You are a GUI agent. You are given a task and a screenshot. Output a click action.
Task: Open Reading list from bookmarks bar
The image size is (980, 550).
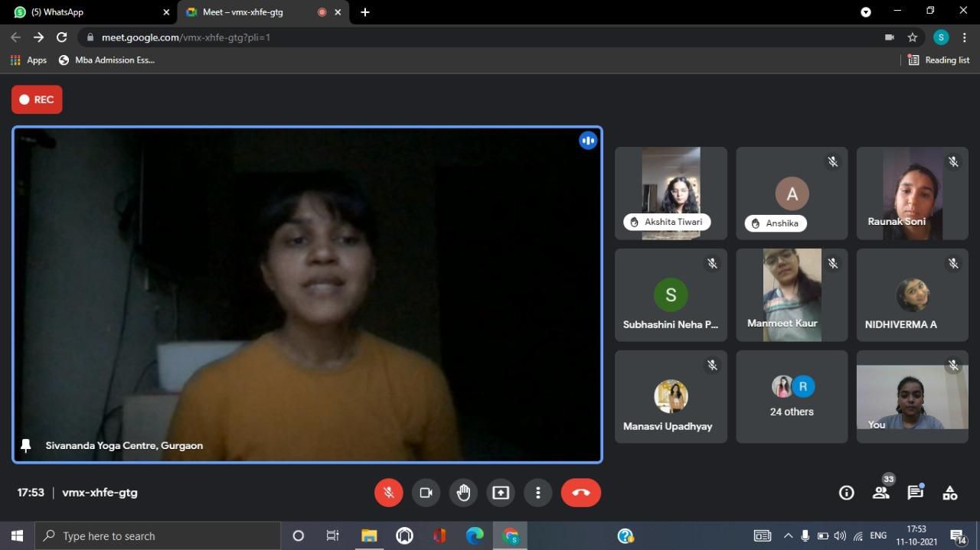(939, 60)
